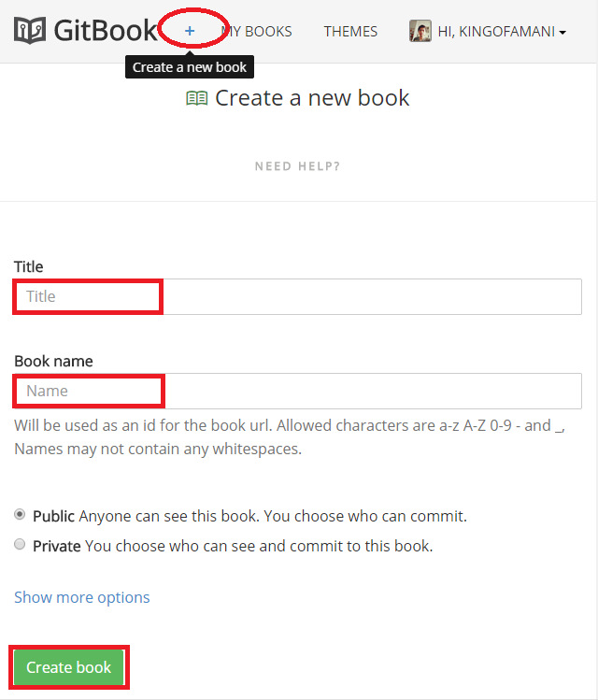Select the Private radio button
Image resolution: width=598 pixels, height=700 pixels.
20,544
